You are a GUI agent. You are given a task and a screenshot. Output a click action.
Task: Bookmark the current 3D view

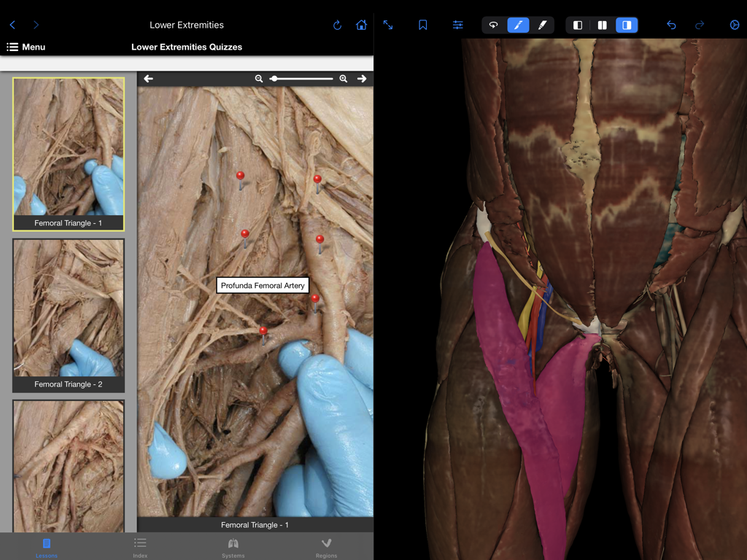point(423,24)
